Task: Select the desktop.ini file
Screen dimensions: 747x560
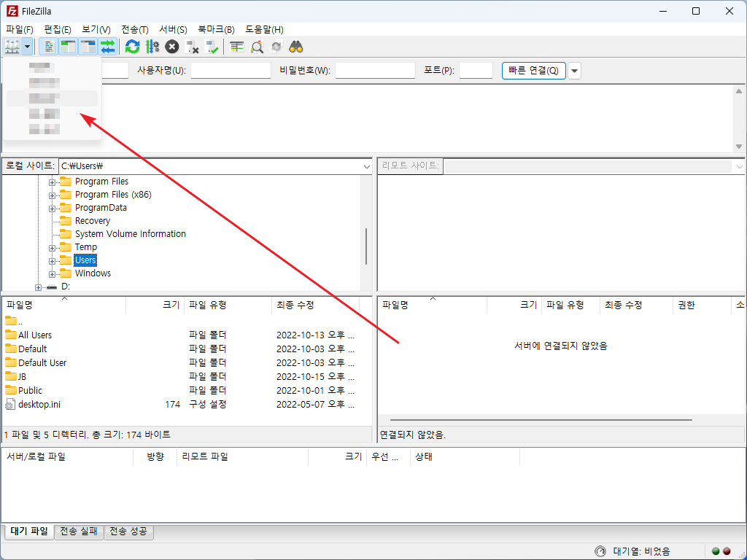Action: pyautogui.click(x=39, y=404)
